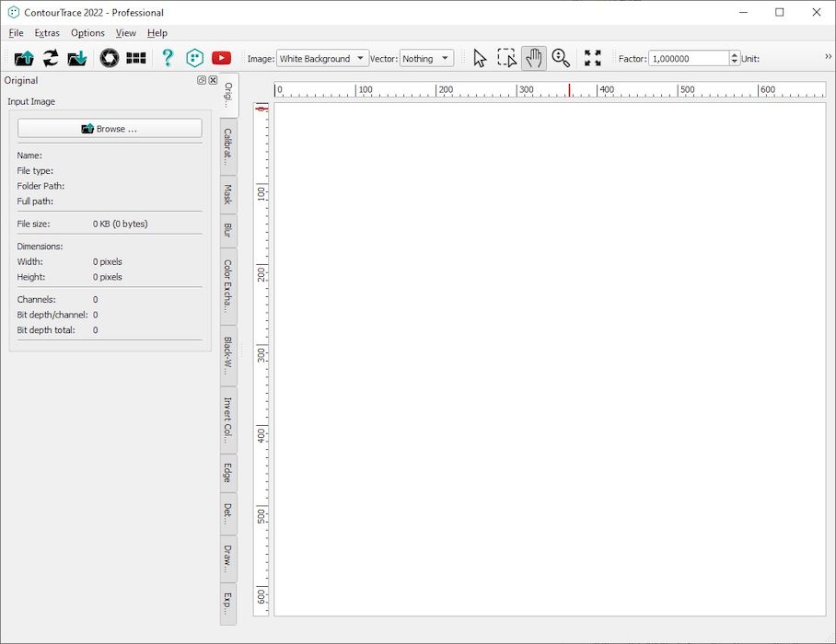
Task: Open the Image background dropdown
Action: tap(322, 58)
